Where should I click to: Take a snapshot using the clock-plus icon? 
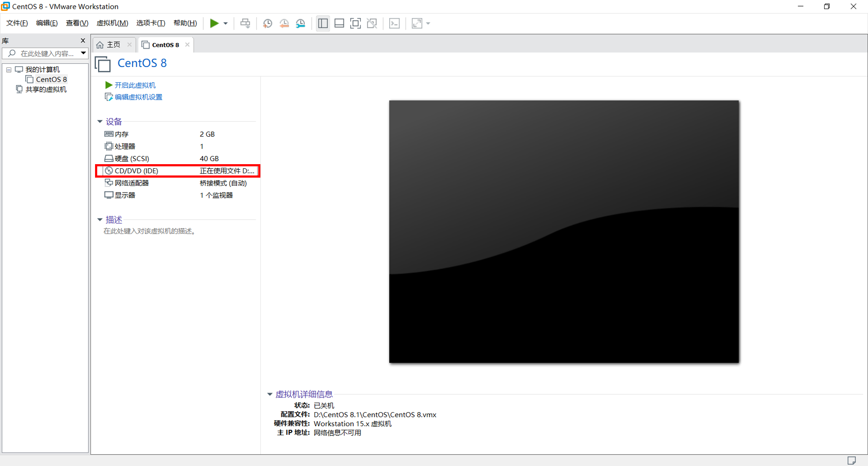[x=268, y=23]
